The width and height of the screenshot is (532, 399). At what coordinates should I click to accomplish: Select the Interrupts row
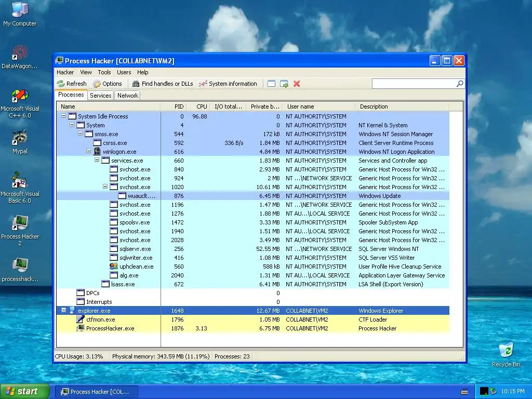253,302
